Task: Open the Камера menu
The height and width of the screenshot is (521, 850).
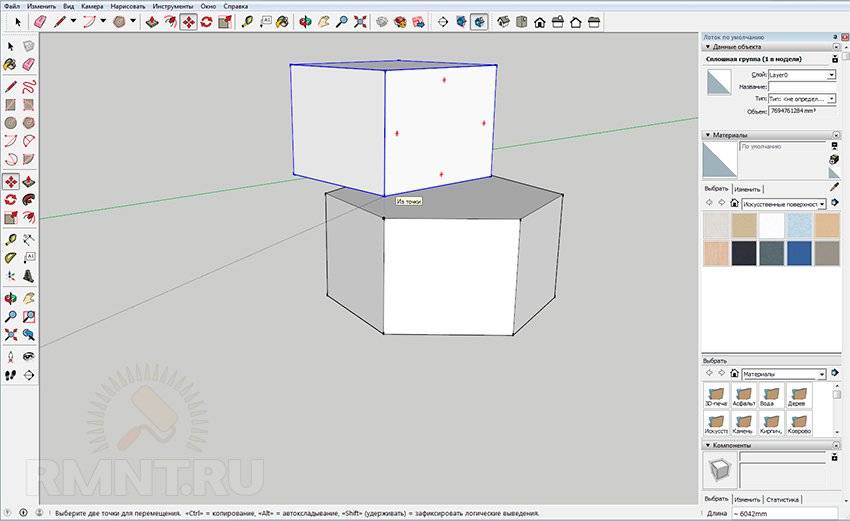Action: [x=92, y=6]
